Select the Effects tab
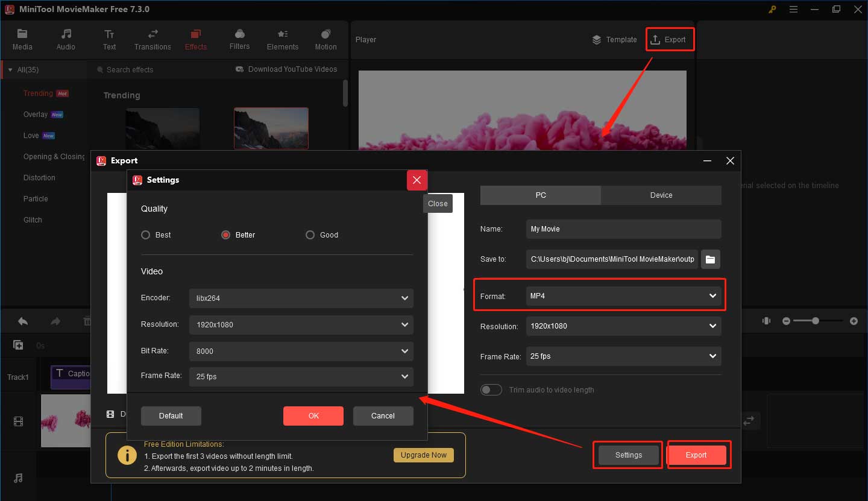This screenshot has width=868, height=501. (x=196, y=39)
